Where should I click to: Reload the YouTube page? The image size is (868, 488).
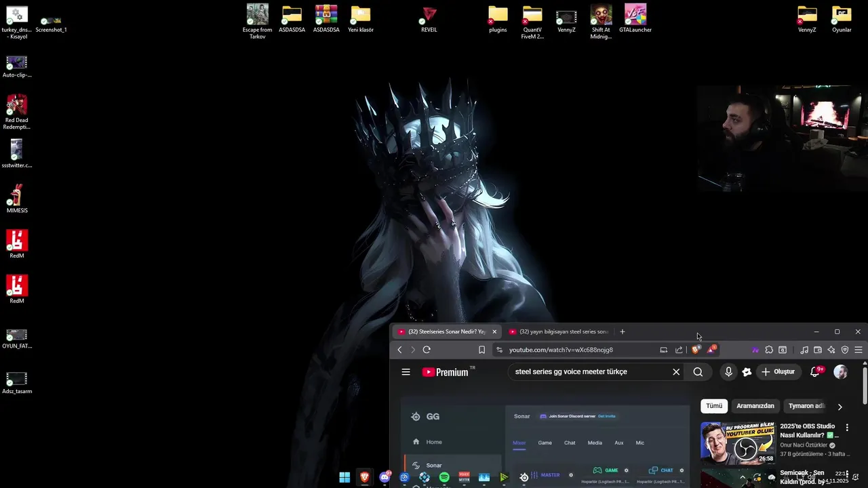tap(427, 350)
